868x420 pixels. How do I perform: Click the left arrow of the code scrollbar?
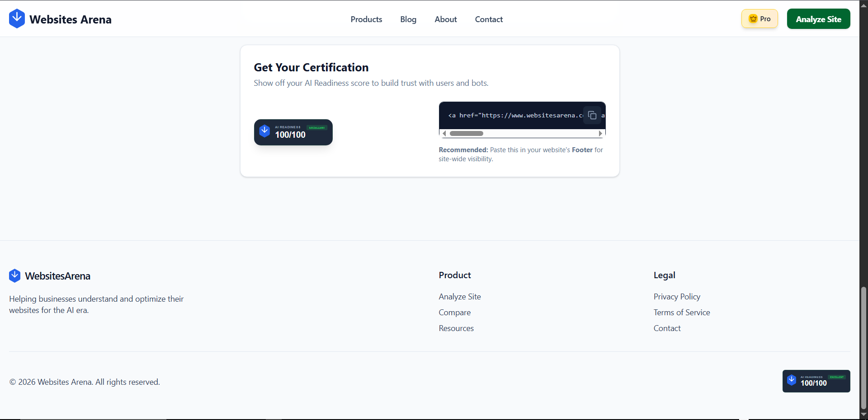444,133
